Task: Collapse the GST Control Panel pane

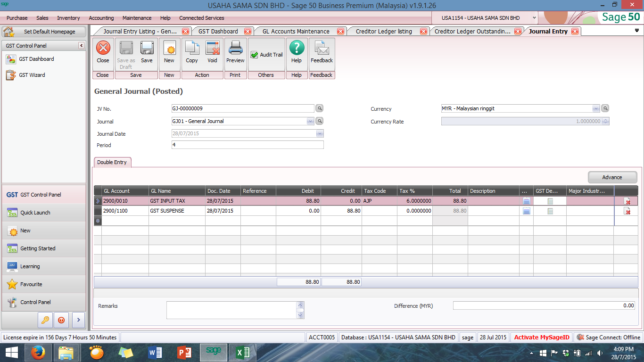Action: coord(81,46)
